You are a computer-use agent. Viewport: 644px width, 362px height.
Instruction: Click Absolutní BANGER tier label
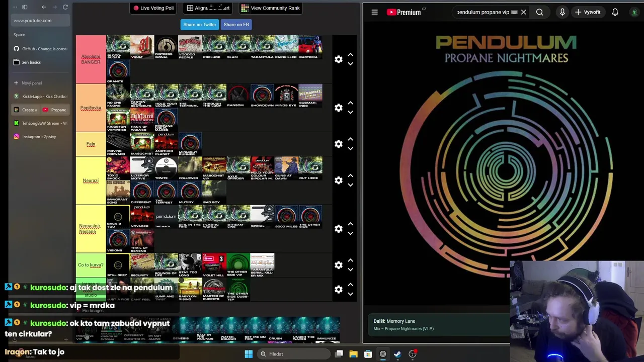pyautogui.click(x=91, y=59)
